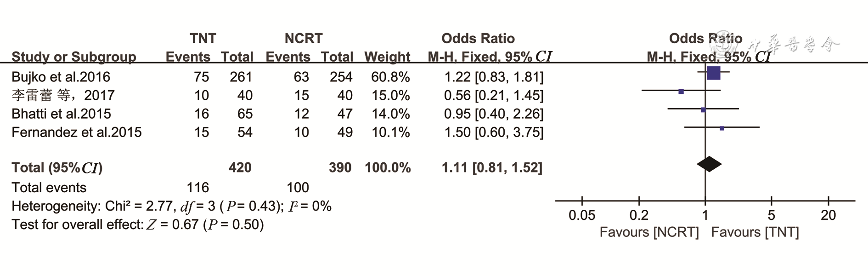868x276 pixels.
Task: Select the Fernandez et al.2015 study label
Action: click(x=77, y=132)
